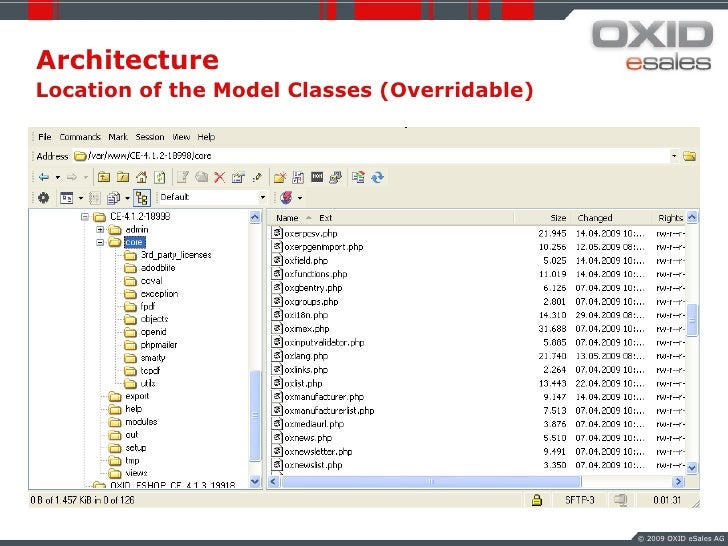728x546 pixels.
Task: Click the greyed forward arrow
Action: pyautogui.click(x=72, y=177)
